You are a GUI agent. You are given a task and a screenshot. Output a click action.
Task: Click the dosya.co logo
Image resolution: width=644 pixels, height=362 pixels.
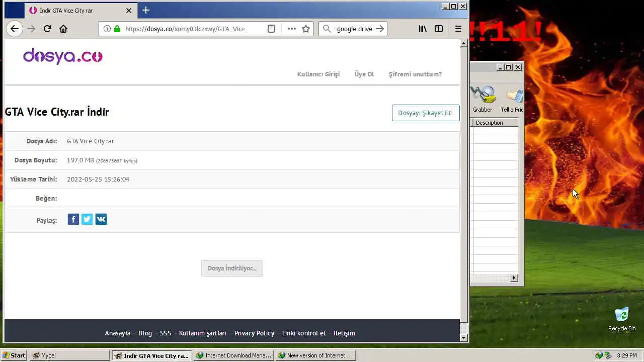pos(63,56)
